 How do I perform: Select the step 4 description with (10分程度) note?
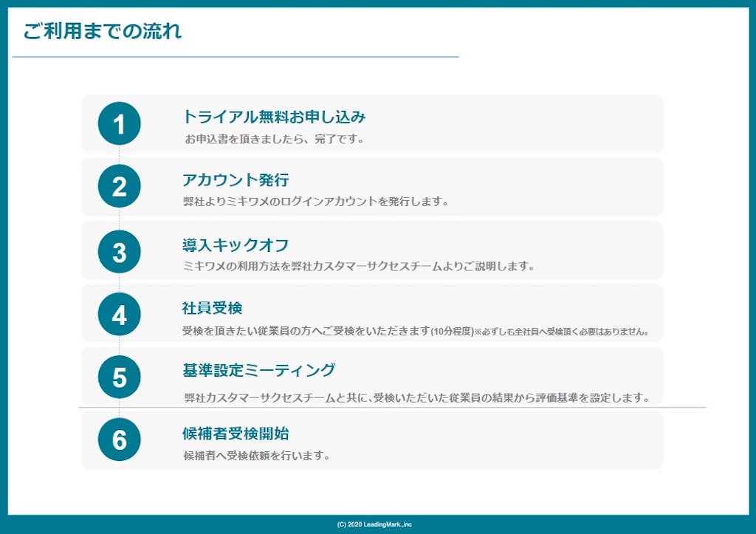[416, 331]
